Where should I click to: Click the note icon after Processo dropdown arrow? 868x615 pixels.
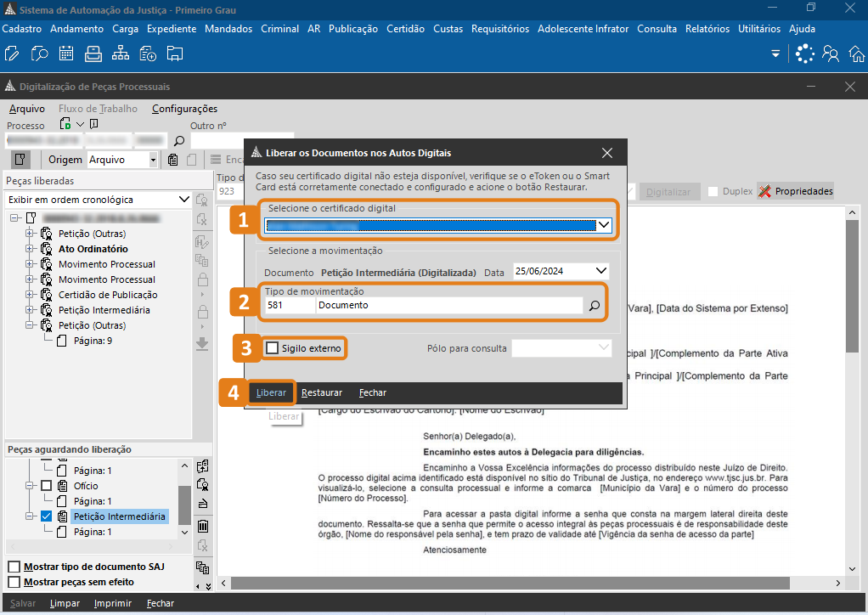pos(94,124)
